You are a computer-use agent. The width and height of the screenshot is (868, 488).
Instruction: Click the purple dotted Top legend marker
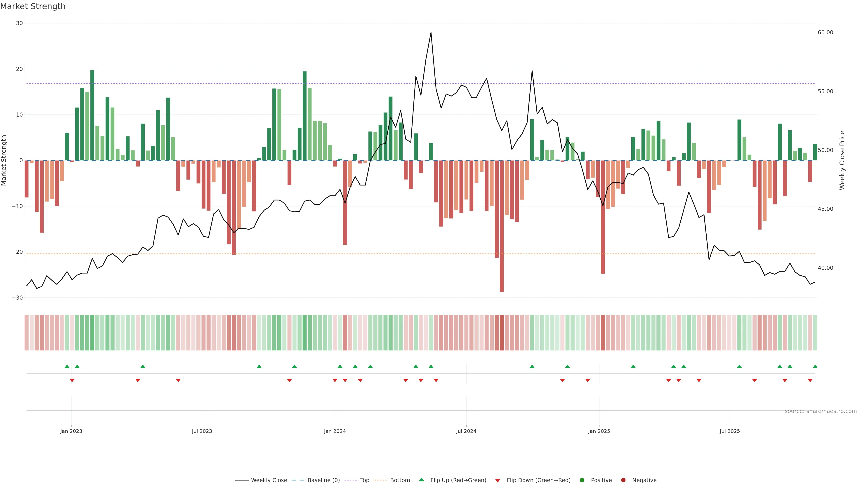[350, 480]
